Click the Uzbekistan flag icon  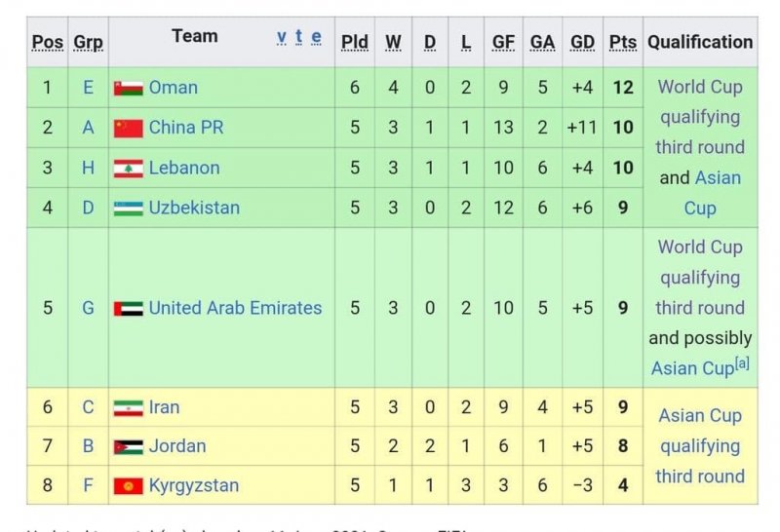128,208
